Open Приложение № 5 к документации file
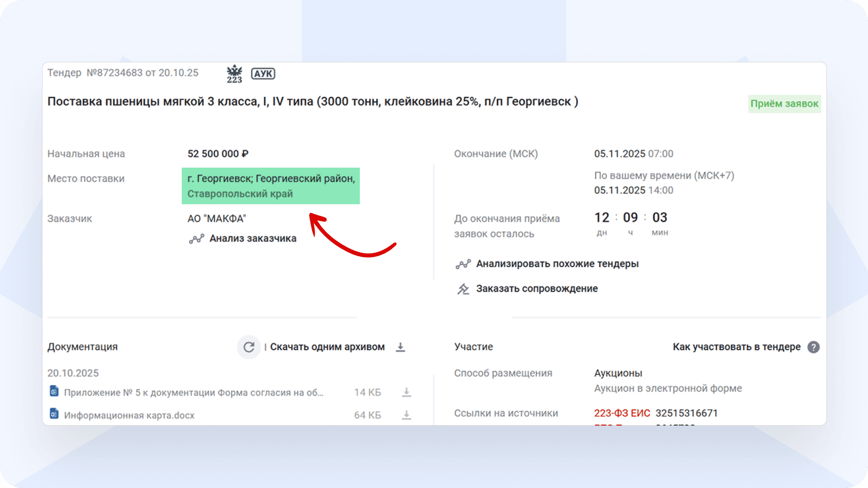 click(x=193, y=393)
